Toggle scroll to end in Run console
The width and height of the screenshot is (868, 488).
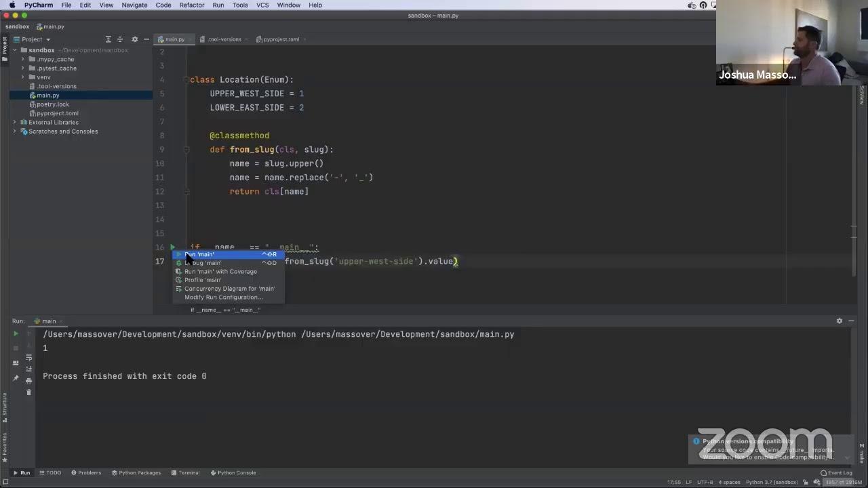[28, 369]
